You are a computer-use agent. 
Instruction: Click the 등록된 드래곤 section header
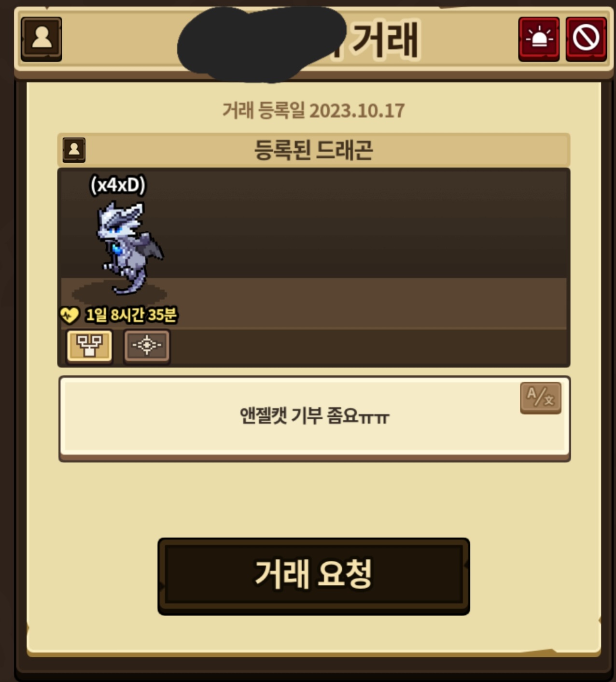coord(314,150)
